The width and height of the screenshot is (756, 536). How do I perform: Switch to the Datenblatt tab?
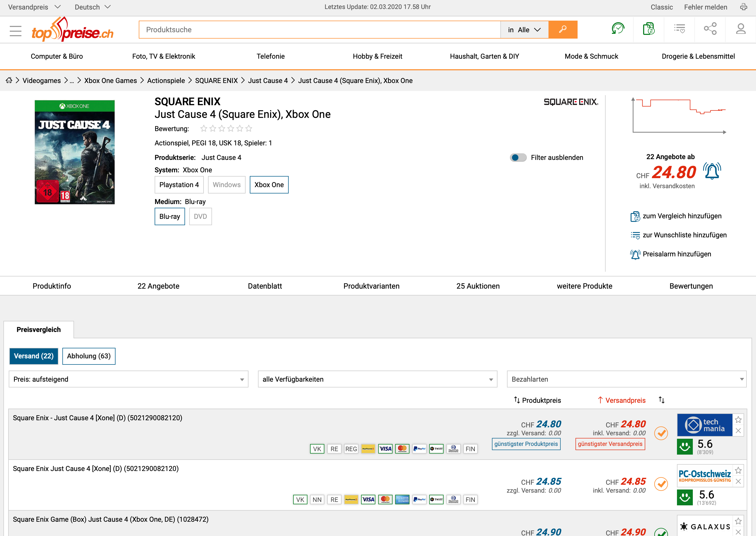265,286
